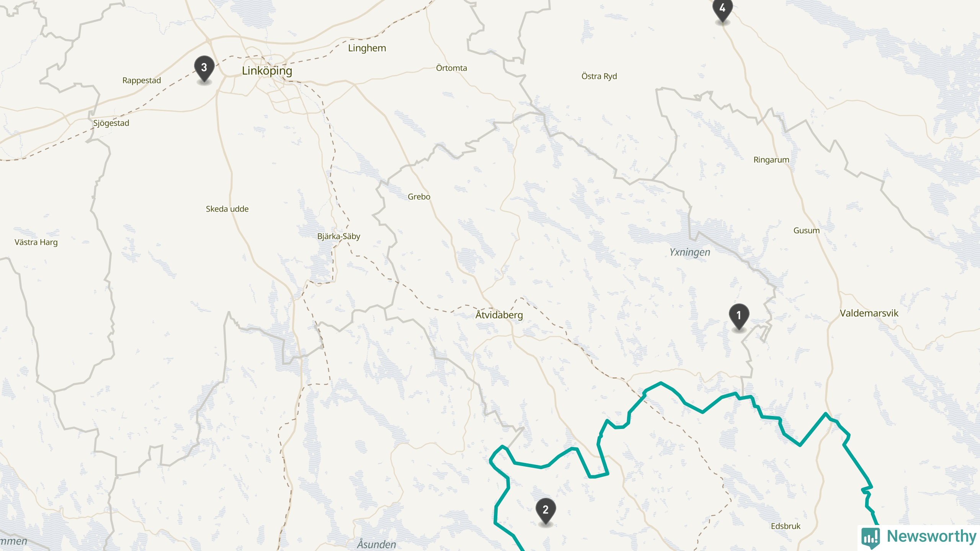Click map marker number 2
The width and height of the screenshot is (980, 551).
tap(546, 511)
